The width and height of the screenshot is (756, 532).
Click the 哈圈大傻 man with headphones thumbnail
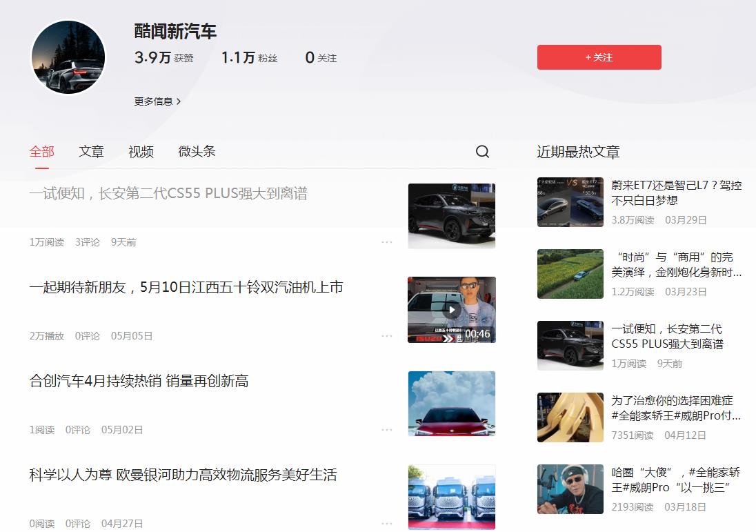[570, 489]
